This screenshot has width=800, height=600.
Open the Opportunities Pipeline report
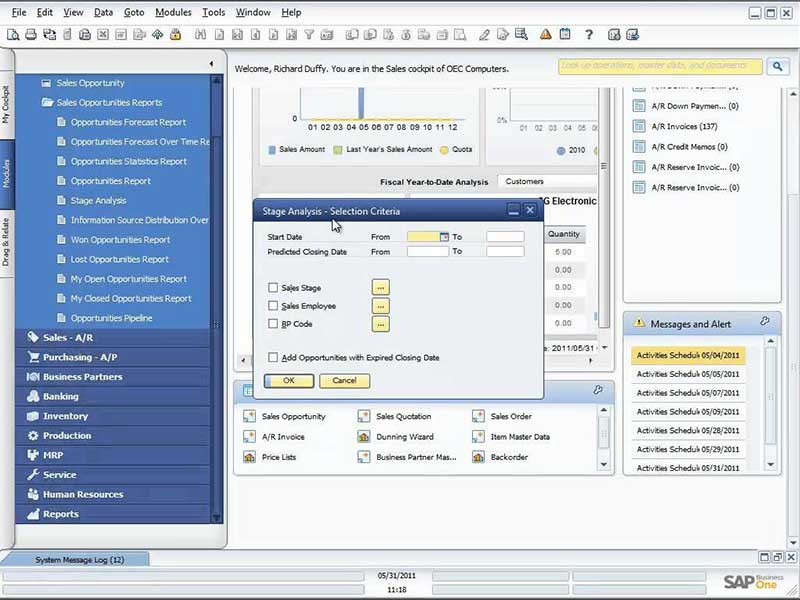111,318
